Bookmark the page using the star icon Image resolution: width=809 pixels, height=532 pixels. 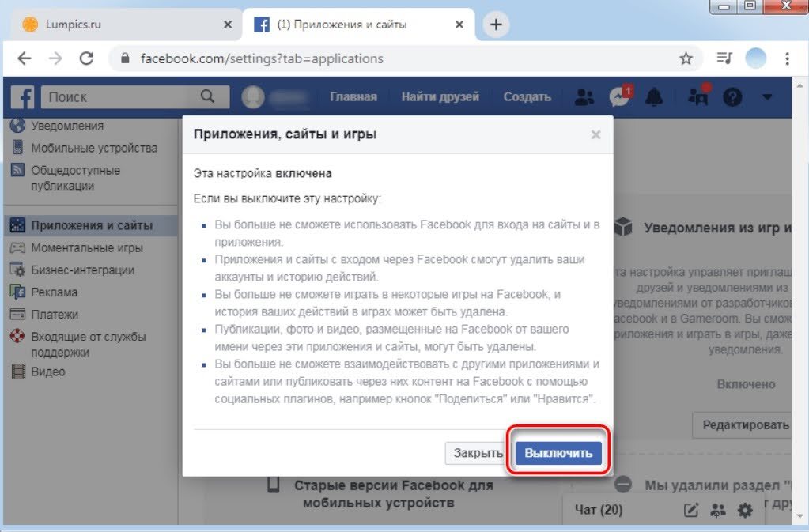(687, 58)
